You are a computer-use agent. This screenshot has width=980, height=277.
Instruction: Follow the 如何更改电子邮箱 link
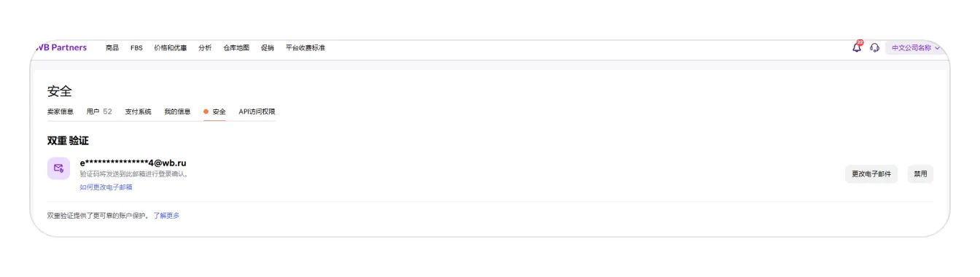pyautogui.click(x=106, y=187)
